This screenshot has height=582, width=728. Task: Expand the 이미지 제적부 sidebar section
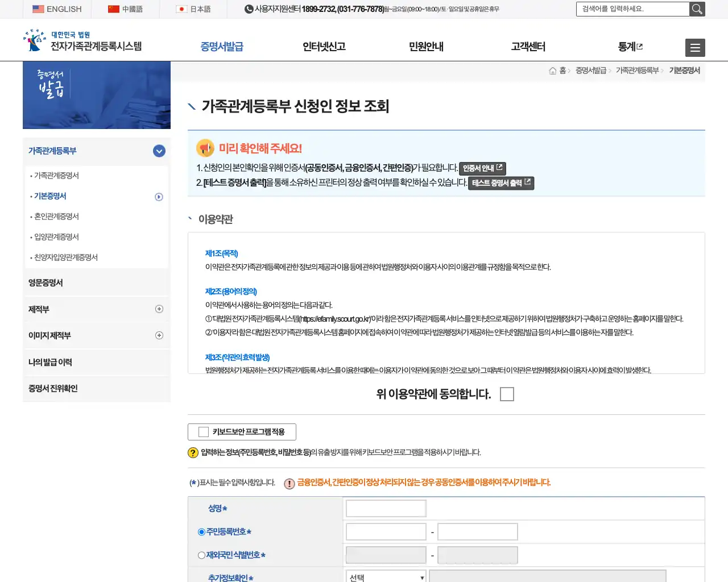pyautogui.click(x=159, y=335)
